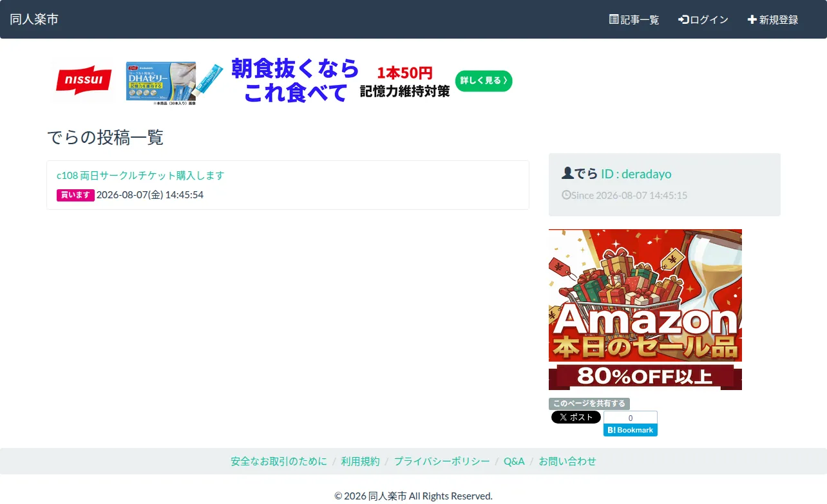Click the ログイン sign-in arrow icon
The image size is (827, 504).
683,19
